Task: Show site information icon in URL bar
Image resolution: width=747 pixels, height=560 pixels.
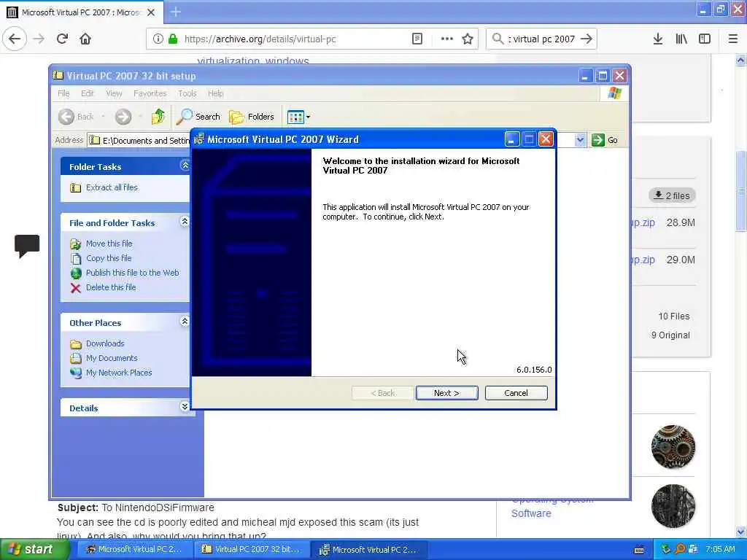Action: (158, 39)
